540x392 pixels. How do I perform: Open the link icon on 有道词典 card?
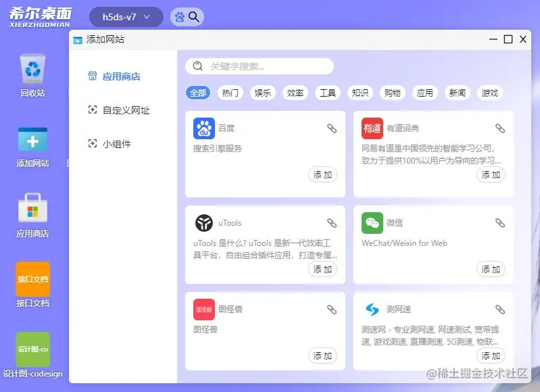pos(500,128)
